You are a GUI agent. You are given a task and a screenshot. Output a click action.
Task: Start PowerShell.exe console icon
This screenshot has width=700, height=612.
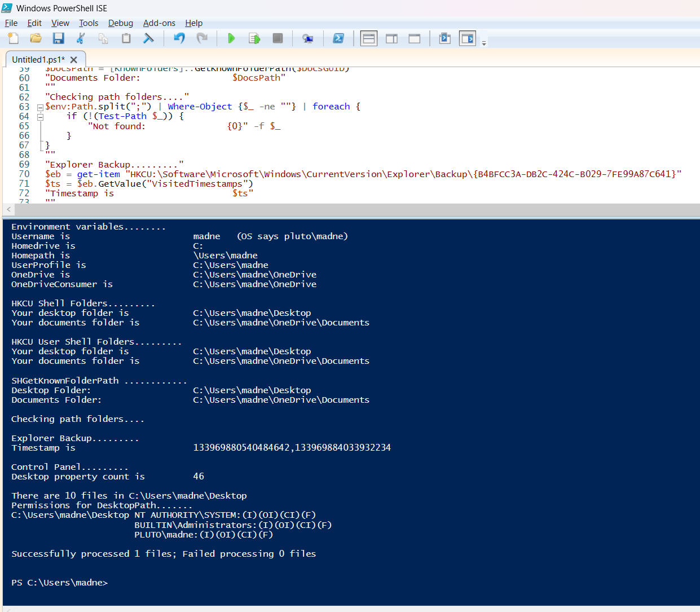[338, 38]
